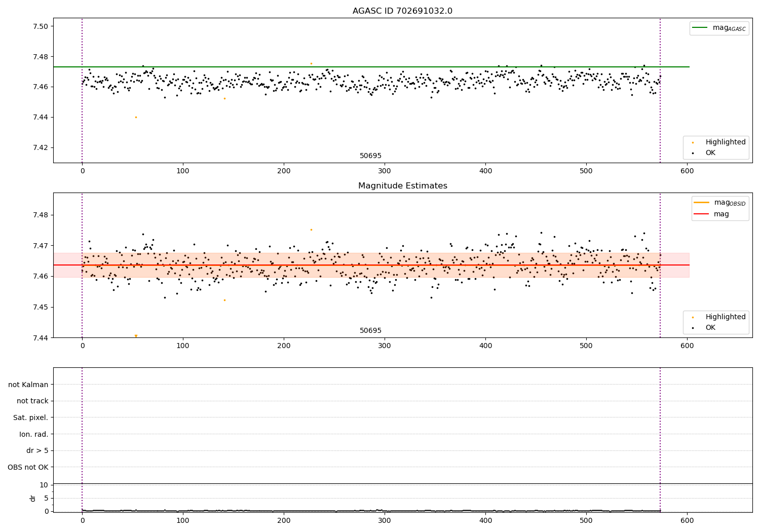Click the 50695 label in top plot
This screenshot has height=532, width=760.
point(370,156)
